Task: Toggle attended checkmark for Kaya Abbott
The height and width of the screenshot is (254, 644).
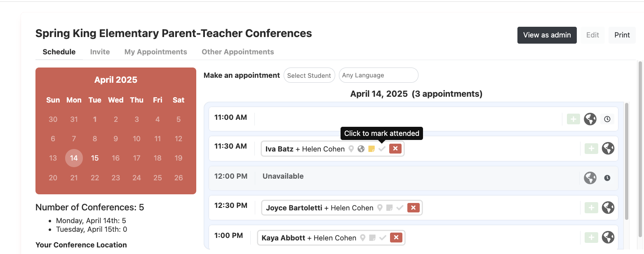Action: click(383, 238)
